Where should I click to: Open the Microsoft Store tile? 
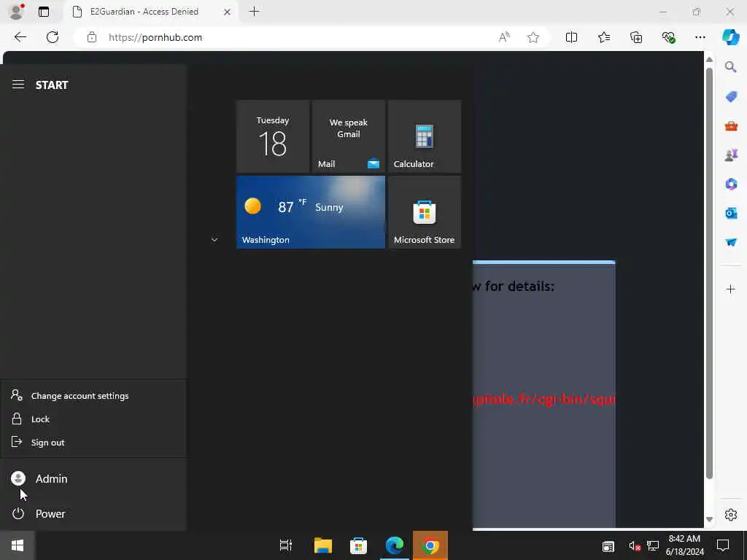pyautogui.click(x=424, y=212)
